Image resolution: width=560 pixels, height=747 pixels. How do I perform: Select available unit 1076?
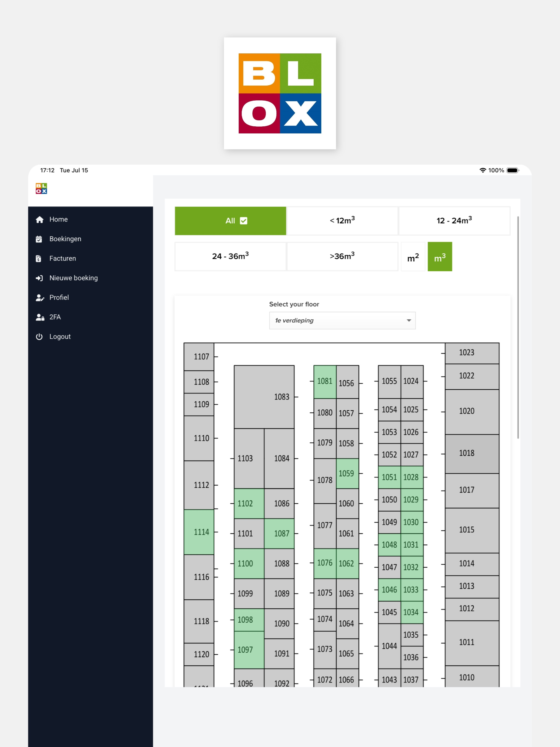point(325,563)
